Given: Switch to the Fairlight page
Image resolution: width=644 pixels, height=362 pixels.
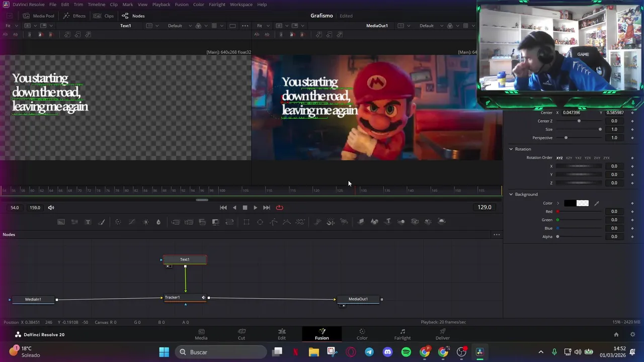Looking at the screenshot, I should 403,334.
